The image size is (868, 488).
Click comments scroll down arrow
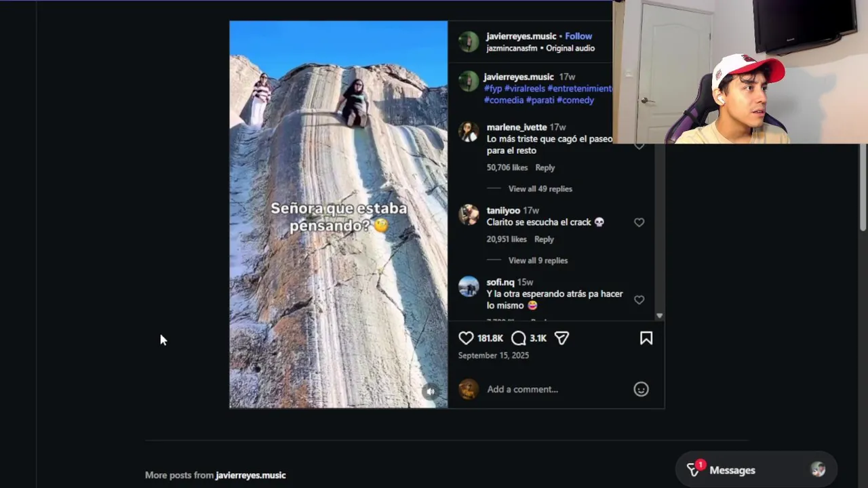[659, 316]
